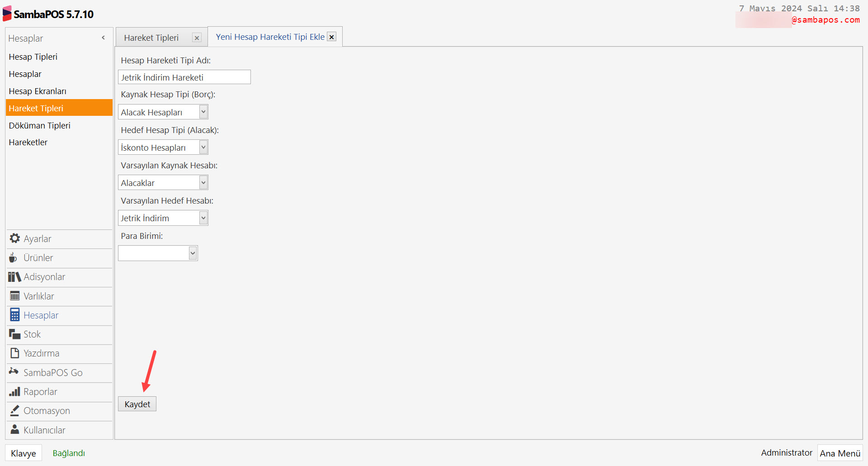Click the Hesap Hareketi Tipi Adı field
This screenshot has height=466, width=868.
coord(184,77)
